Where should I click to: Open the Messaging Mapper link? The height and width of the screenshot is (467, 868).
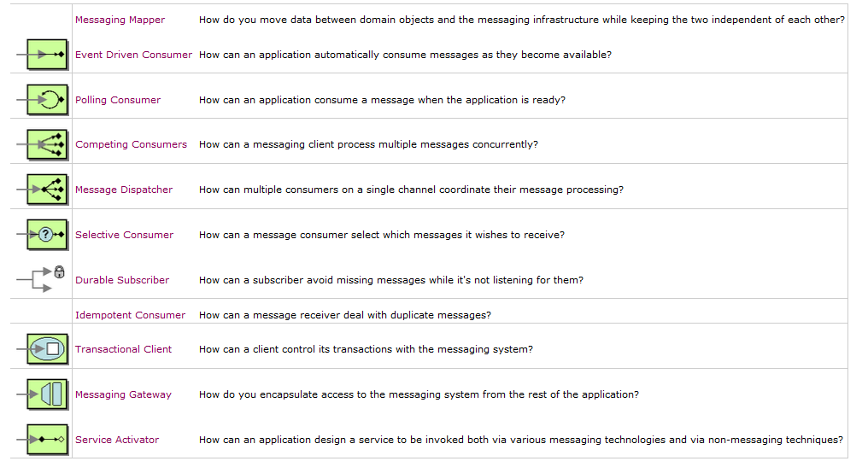coord(120,20)
